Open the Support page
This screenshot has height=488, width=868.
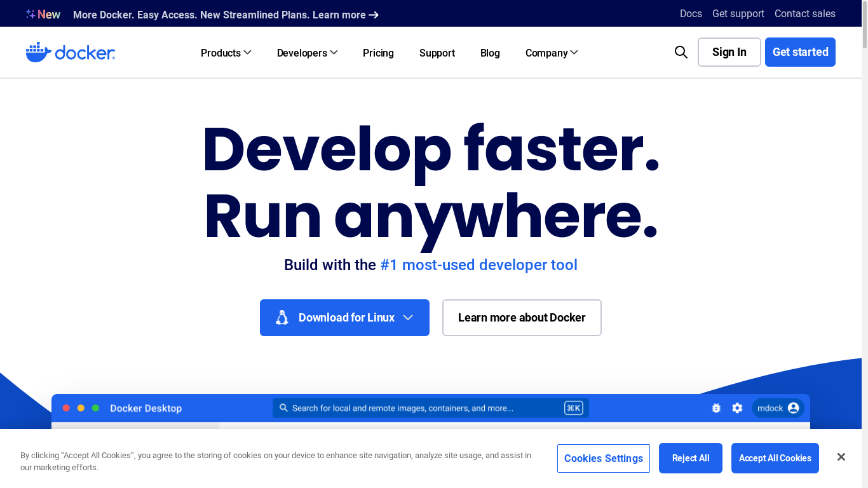tap(437, 53)
